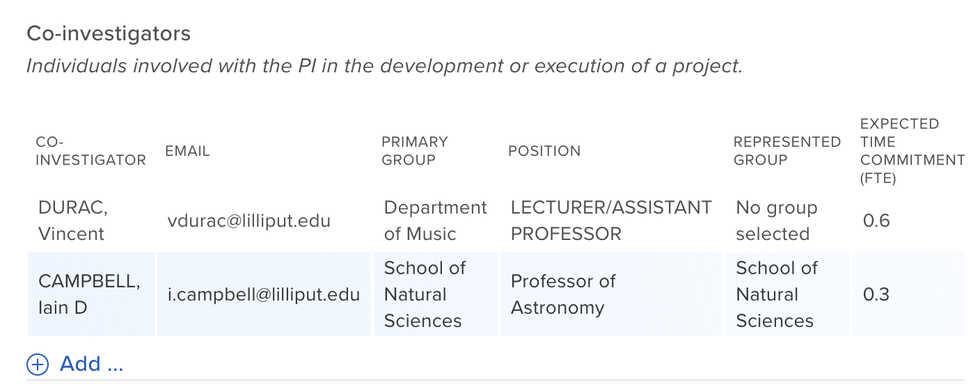Click the Position column header
Viewport: 980px width, 384px height.
(x=544, y=151)
